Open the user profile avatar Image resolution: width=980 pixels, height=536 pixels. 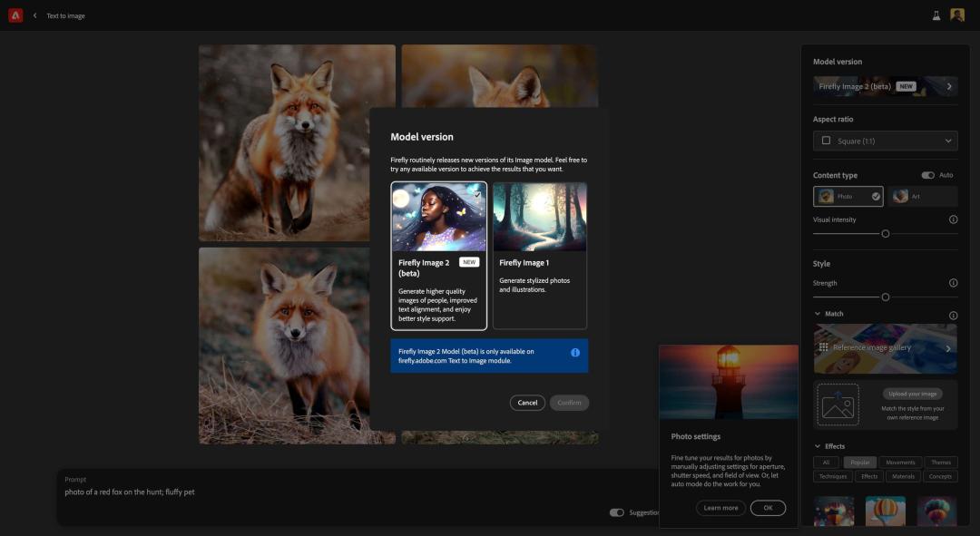957,15
